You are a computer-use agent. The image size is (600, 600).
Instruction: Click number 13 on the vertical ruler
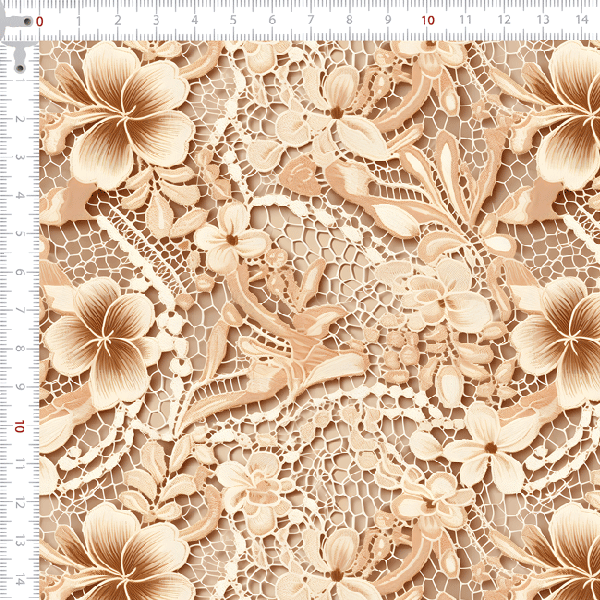coord(19,542)
